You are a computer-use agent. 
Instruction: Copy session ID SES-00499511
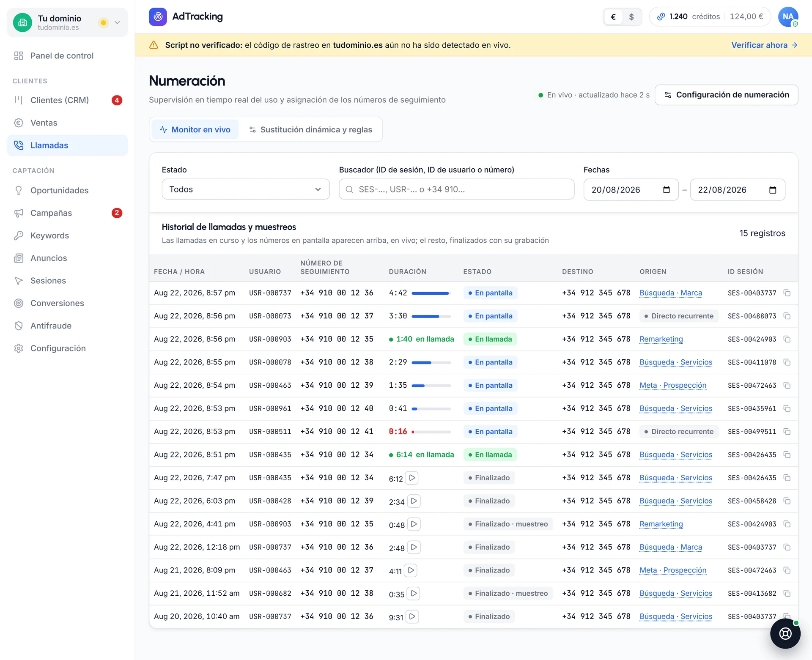pos(787,432)
